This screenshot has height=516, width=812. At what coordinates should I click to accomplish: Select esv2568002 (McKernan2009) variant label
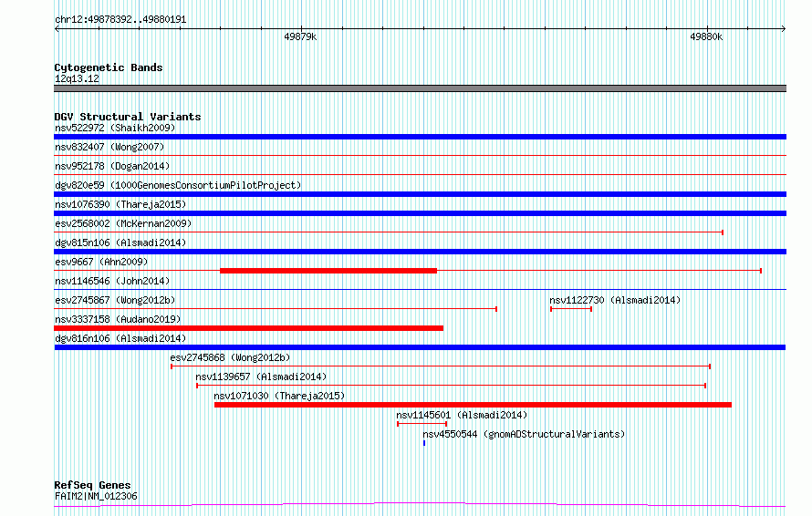click(123, 223)
